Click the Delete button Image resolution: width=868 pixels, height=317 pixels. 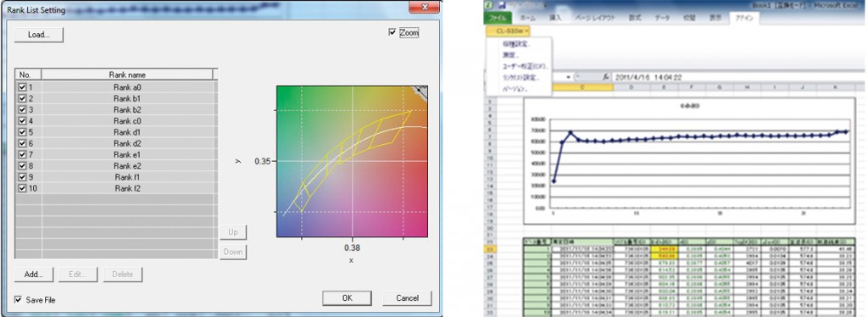(x=122, y=275)
